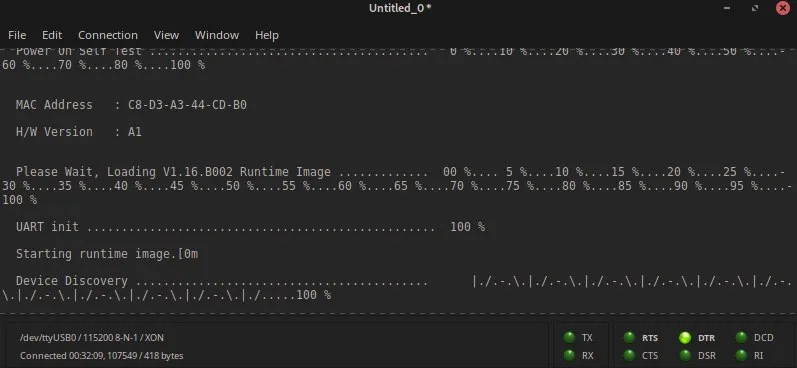Click the RI status LED

click(x=741, y=355)
